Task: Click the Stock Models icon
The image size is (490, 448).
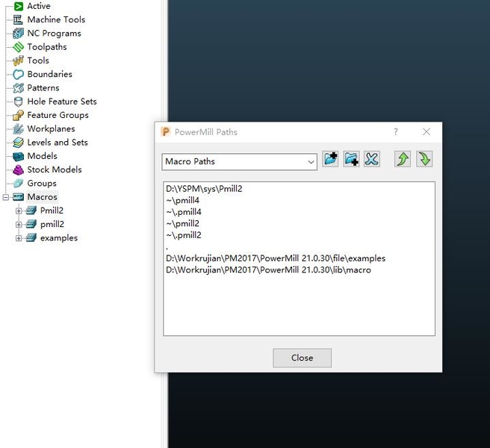Action: (x=18, y=169)
